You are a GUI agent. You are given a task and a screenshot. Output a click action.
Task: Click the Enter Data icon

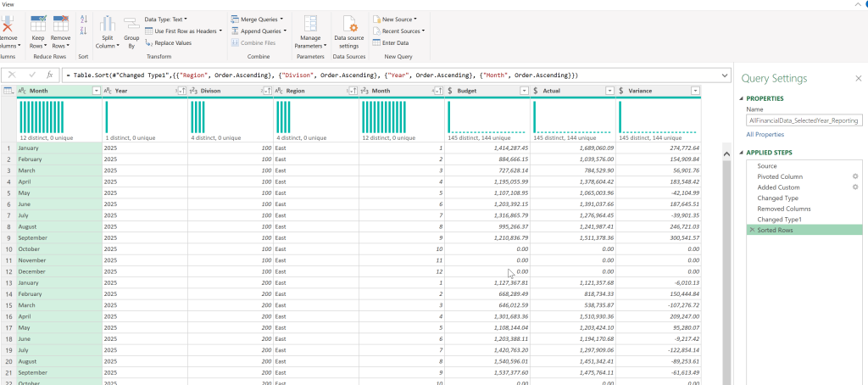point(376,42)
